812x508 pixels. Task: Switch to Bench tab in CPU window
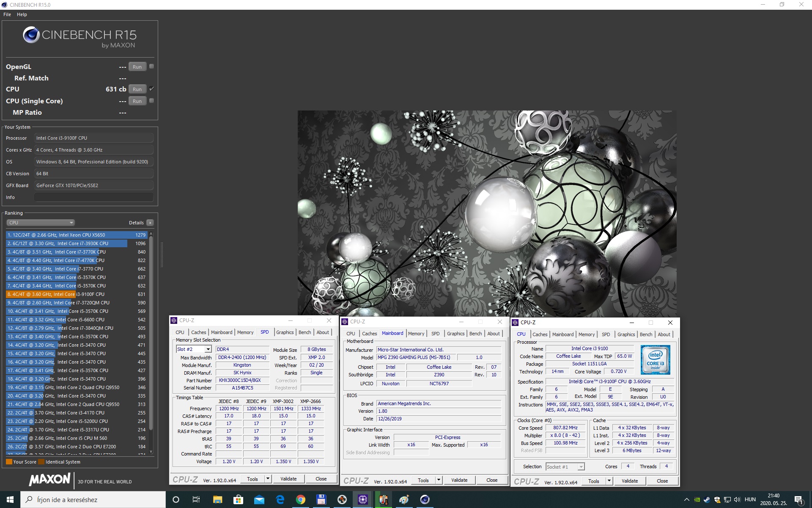[646, 334]
